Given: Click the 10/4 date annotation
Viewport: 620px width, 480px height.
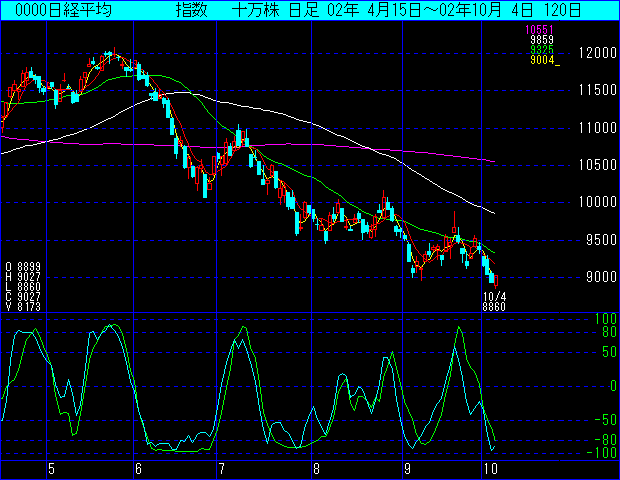Looking at the screenshot, I should (x=494, y=297).
